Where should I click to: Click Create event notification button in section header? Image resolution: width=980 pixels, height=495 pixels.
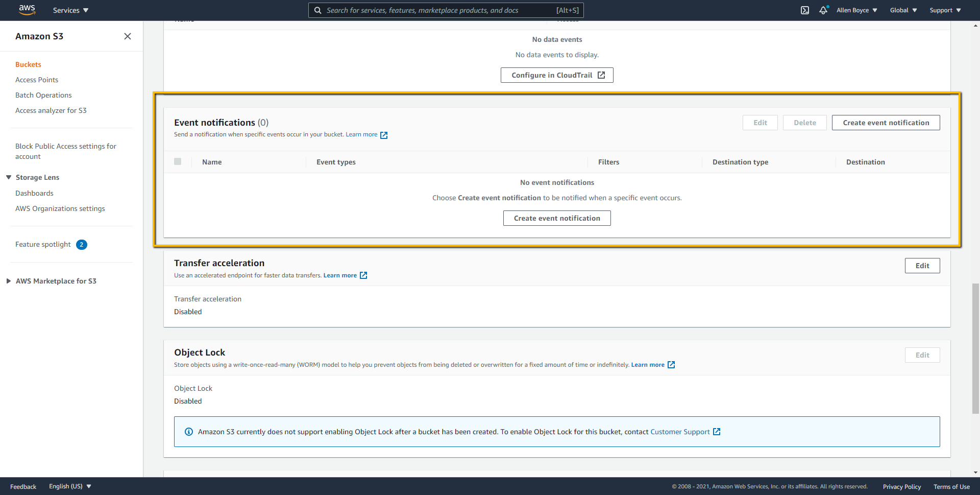coord(886,123)
